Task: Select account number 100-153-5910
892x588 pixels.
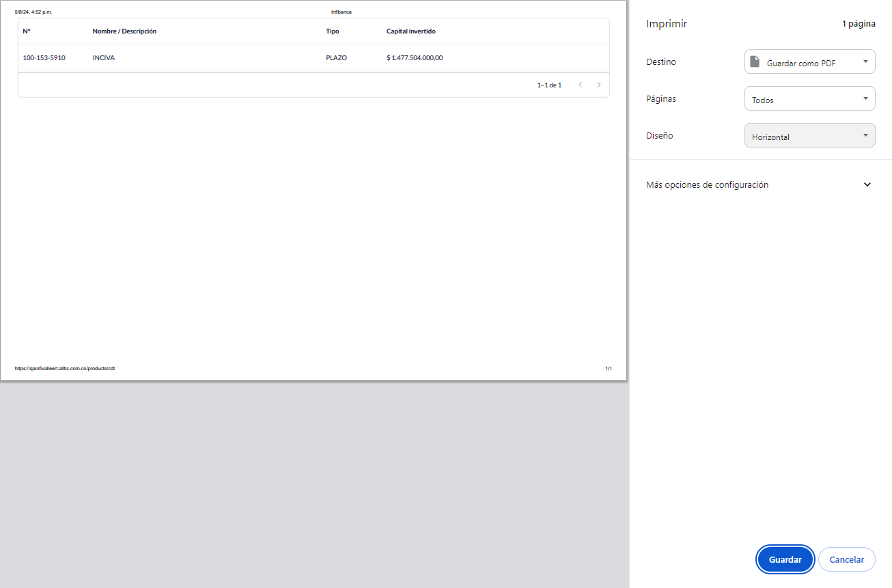Action: (x=44, y=58)
